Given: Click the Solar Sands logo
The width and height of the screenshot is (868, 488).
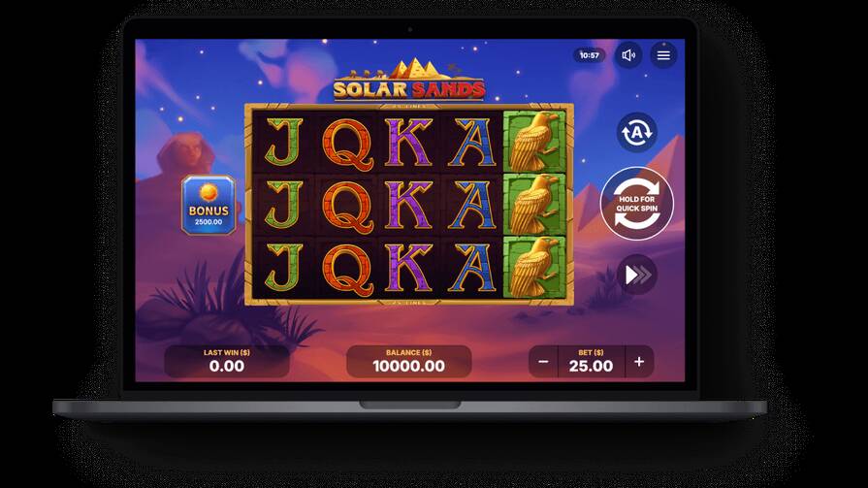Looking at the screenshot, I should coord(409,81).
